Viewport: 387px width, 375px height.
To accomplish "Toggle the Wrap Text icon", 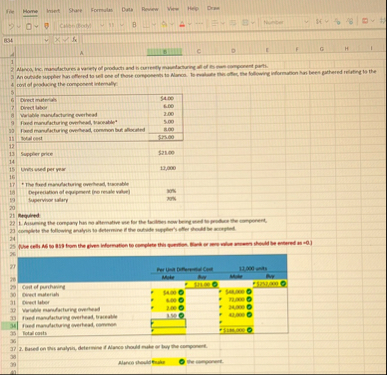I will (x=232, y=24).
